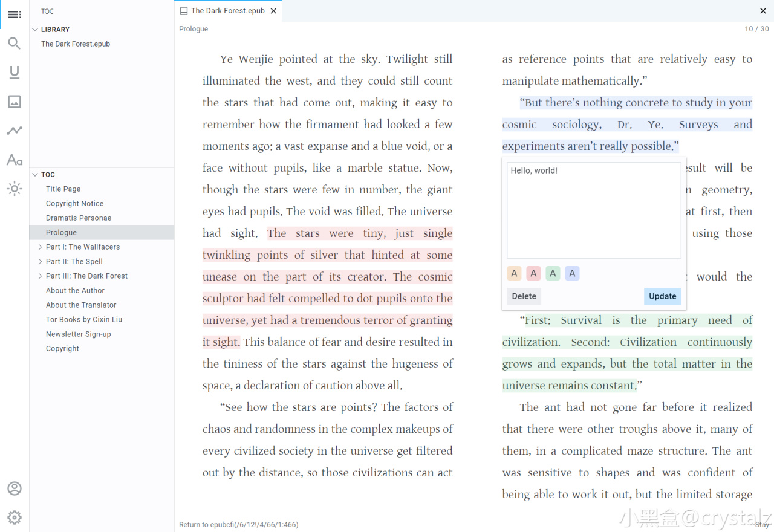Viewport: 774px width, 532px height.
Task: Go to Dramatis Personae chapter
Action: pyautogui.click(x=102, y=218)
